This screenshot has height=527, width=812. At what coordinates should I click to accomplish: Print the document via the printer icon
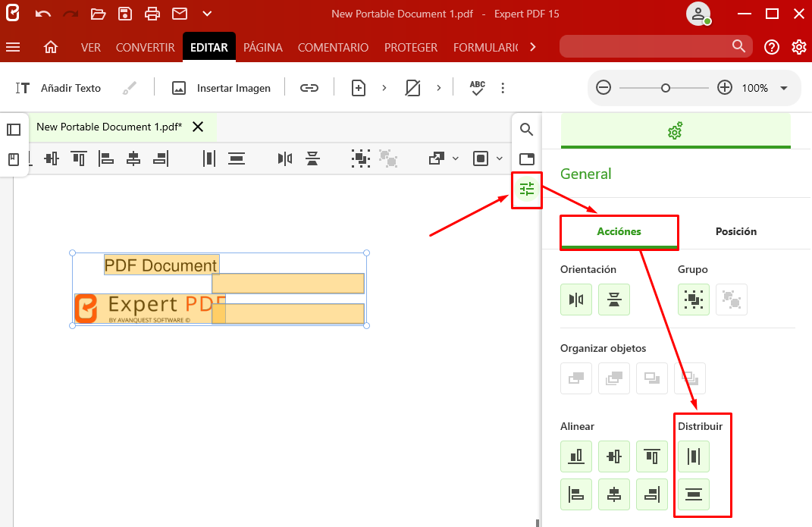[x=152, y=14]
